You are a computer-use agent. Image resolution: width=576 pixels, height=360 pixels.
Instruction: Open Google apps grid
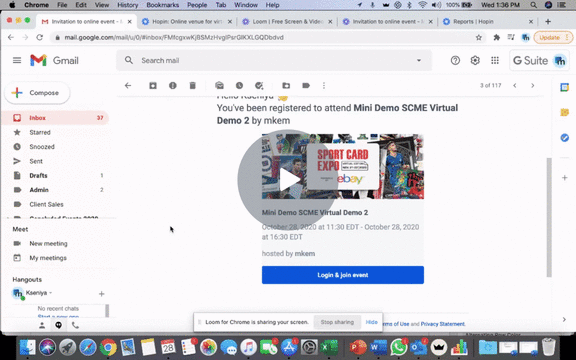tap(495, 60)
